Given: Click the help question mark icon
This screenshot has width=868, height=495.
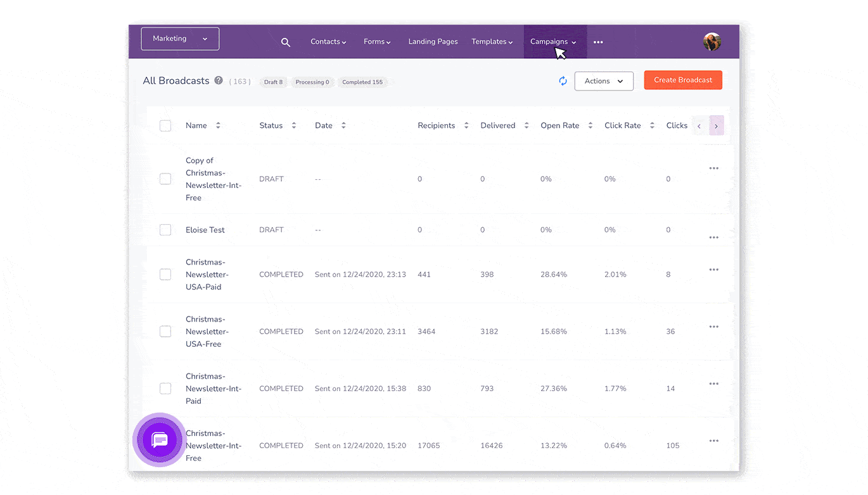Looking at the screenshot, I should click(219, 80).
